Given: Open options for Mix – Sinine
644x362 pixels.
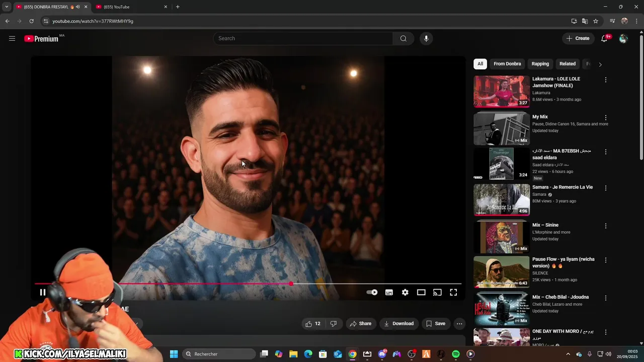Looking at the screenshot, I should click(x=606, y=226).
